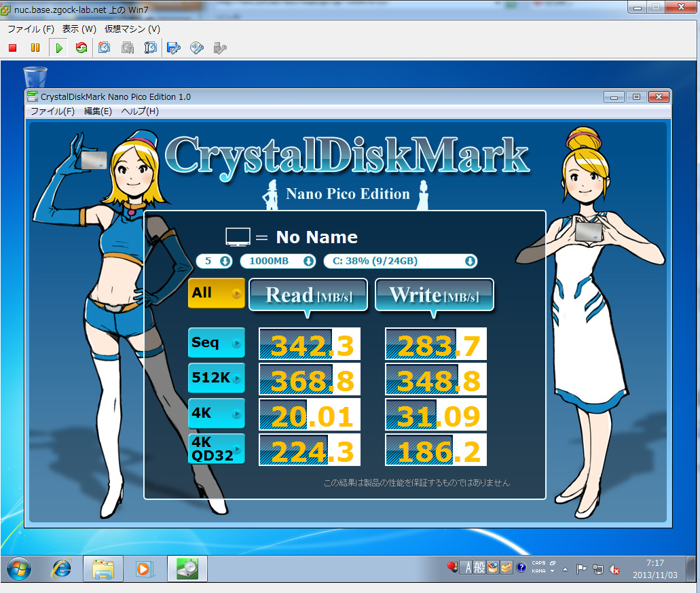
Task: Open CrystalDiskMark ヘルプ(H) menu
Action: [x=140, y=111]
